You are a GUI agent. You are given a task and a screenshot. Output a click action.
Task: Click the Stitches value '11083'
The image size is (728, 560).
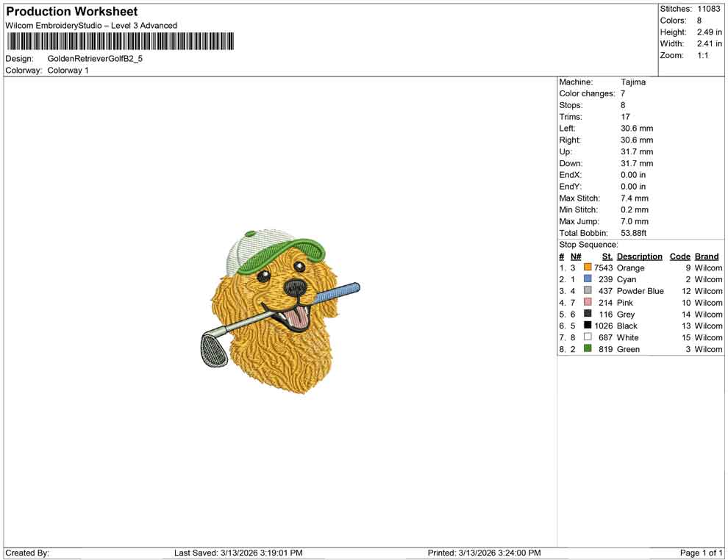[x=708, y=9]
